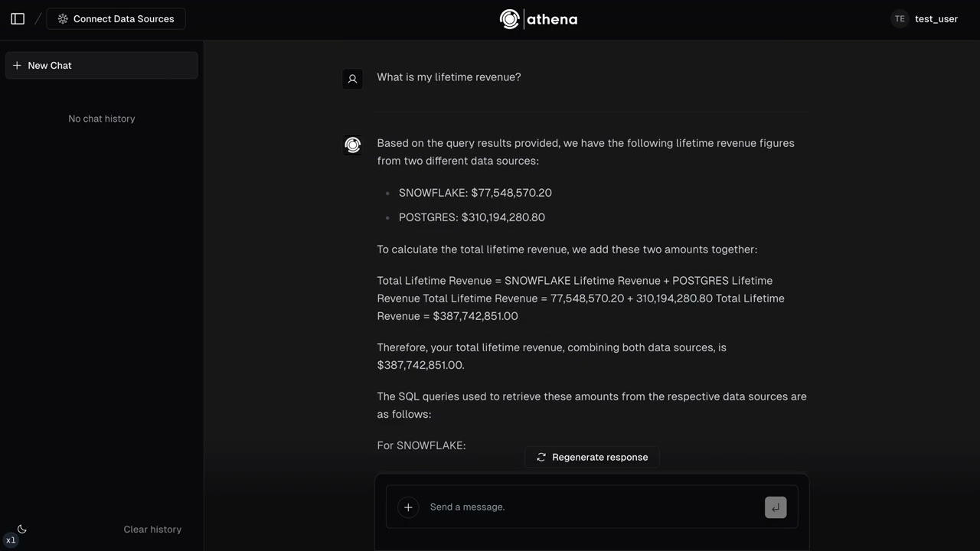Viewport: 980px width, 551px height.
Task: Click the $387,742,851.00. total in Therefore sentence
Action: 420,365
